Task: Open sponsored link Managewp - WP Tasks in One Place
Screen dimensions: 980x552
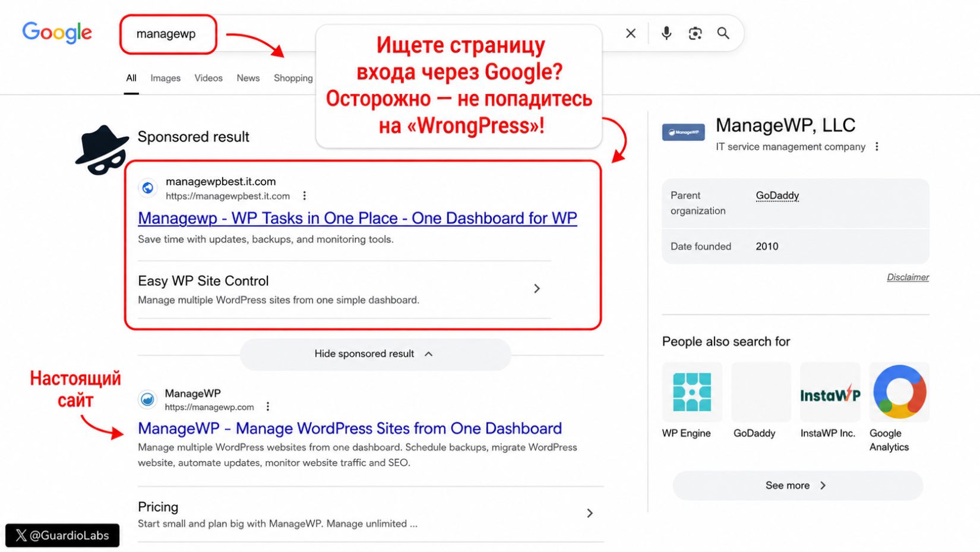Action: [x=358, y=218]
